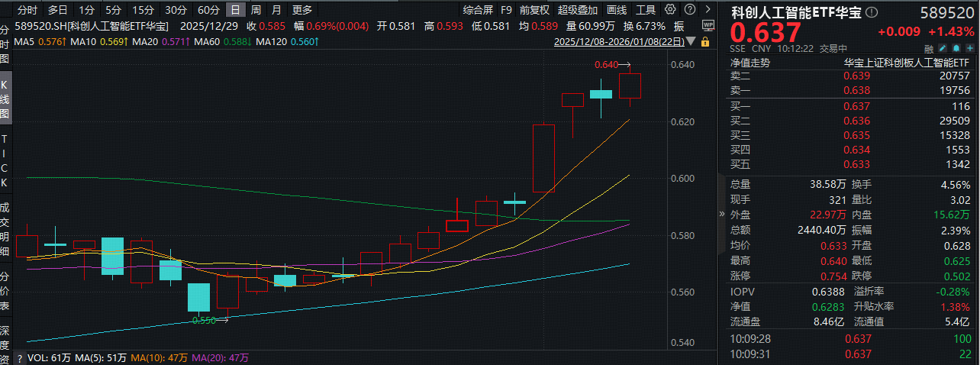Click the 0.550 low marker candlestick
This screenshot has width=980, height=365.
(227, 296)
